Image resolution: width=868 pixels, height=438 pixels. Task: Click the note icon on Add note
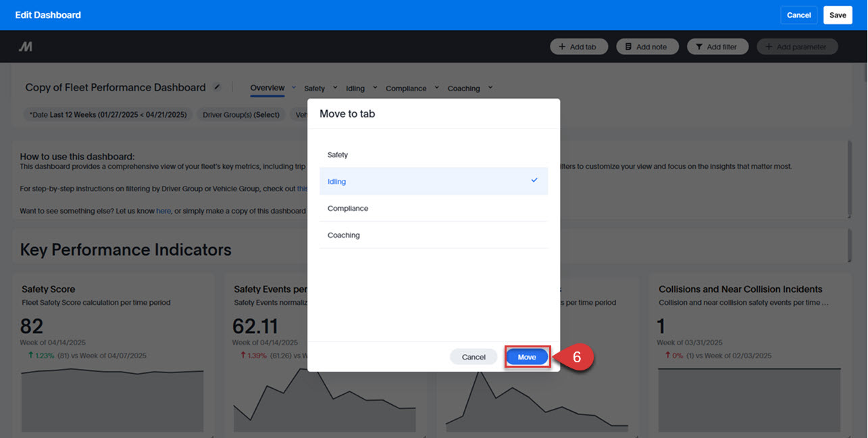pyautogui.click(x=628, y=47)
